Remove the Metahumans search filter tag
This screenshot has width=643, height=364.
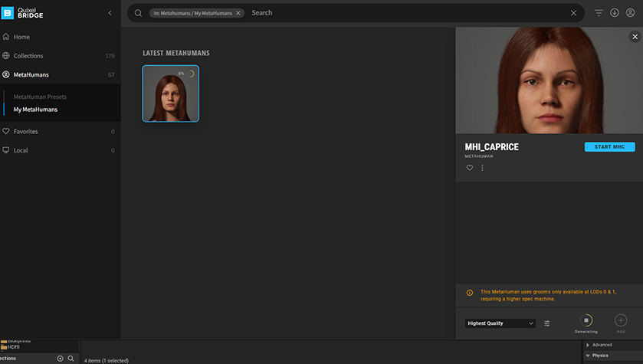click(238, 13)
